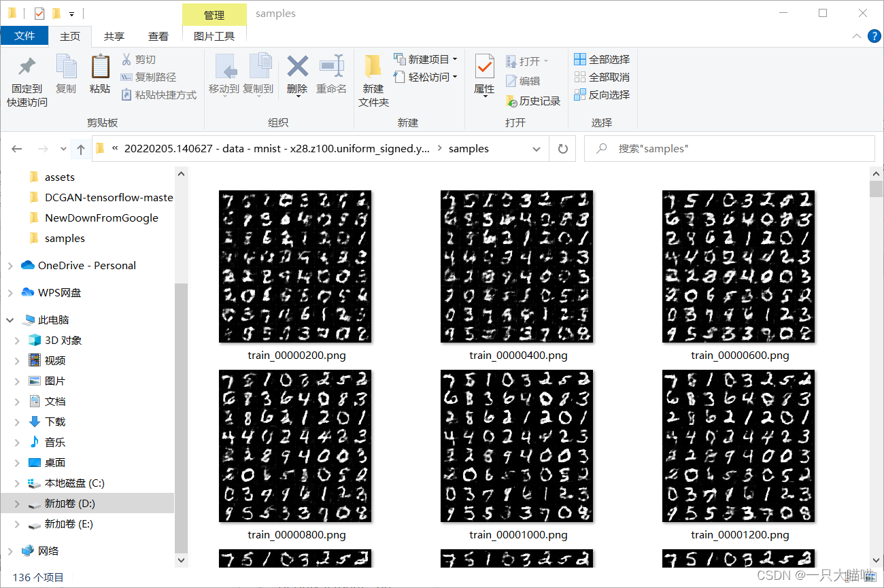Click the Paste (粘贴) clipboard icon

pyautogui.click(x=100, y=68)
